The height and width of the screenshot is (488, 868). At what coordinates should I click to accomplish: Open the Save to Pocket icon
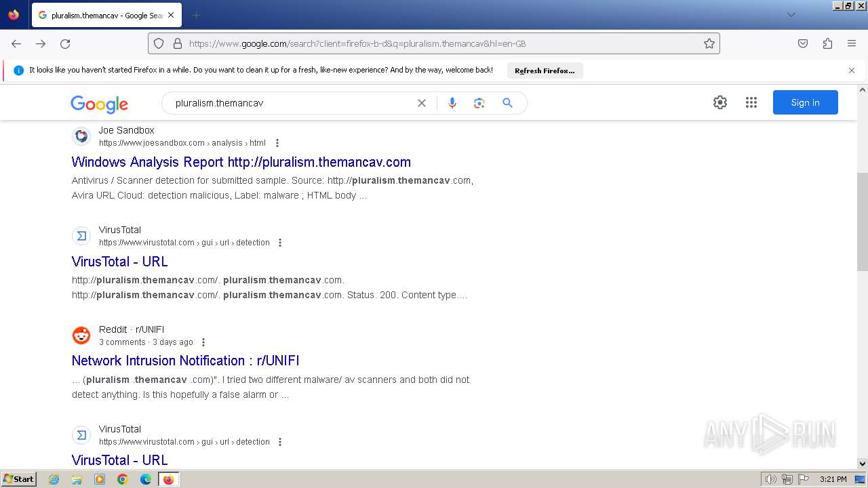pyautogui.click(x=803, y=43)
